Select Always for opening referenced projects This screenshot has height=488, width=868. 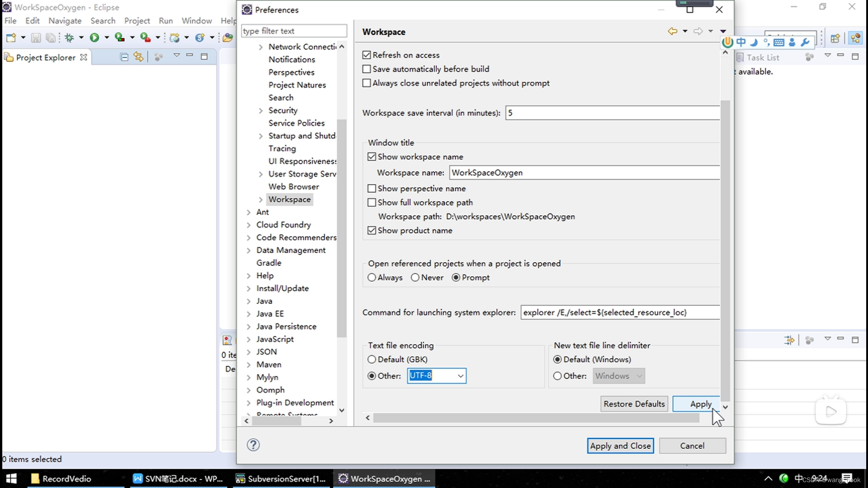click(x=372, y=277)
